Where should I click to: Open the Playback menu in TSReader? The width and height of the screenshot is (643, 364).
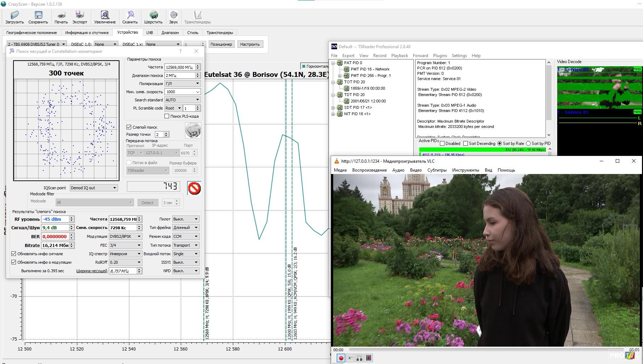399,56
